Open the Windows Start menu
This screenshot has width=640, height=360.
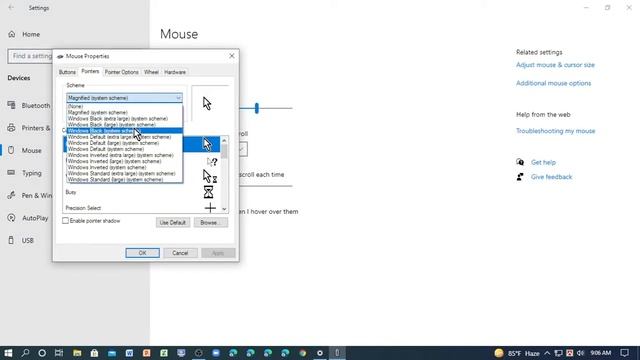coord(8,353)
